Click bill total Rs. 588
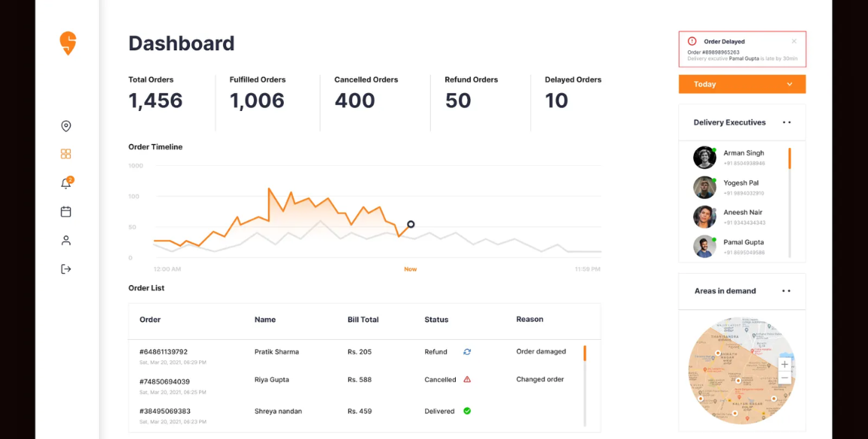 coord(359,380)
